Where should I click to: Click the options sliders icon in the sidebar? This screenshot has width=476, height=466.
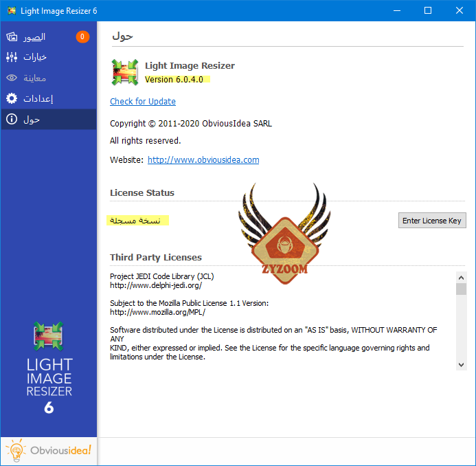point(12,57)
